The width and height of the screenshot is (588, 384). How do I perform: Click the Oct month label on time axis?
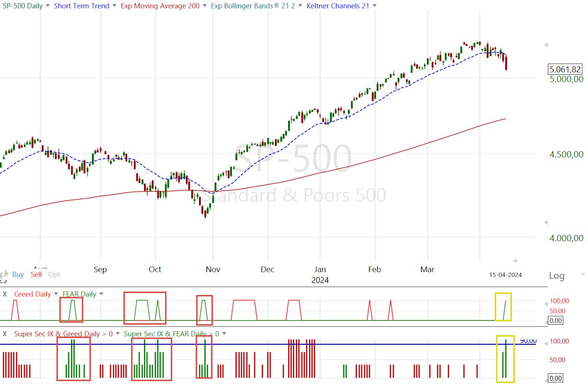point(155,270)
